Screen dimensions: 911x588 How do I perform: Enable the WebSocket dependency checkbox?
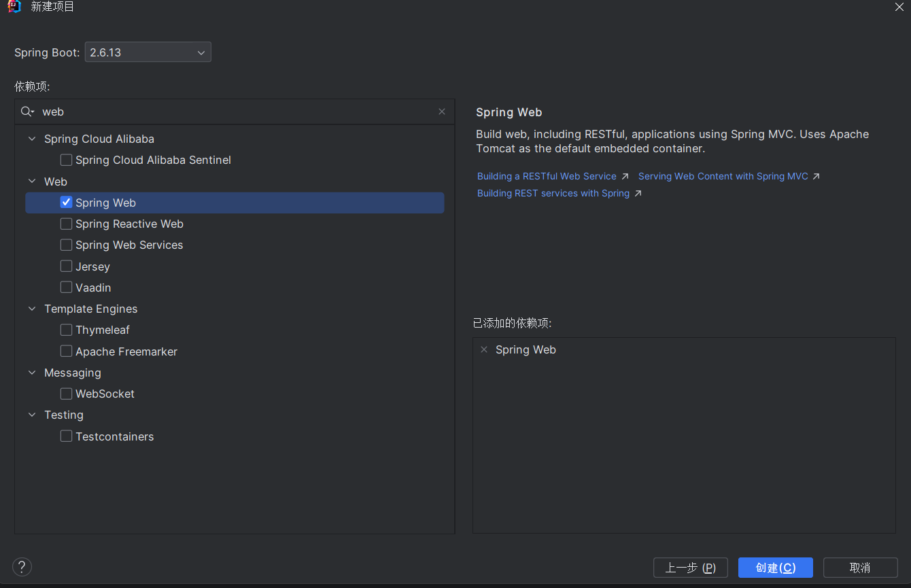coord(66,394)
